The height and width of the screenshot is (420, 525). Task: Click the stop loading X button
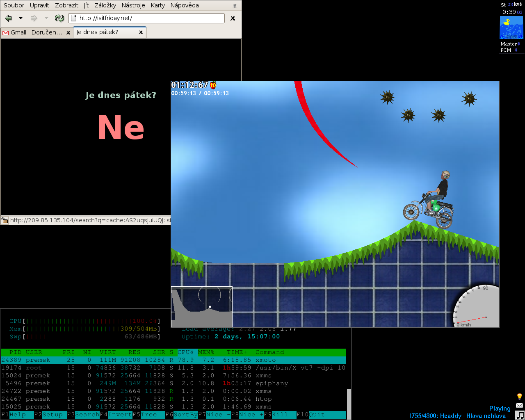pos(233,18)
